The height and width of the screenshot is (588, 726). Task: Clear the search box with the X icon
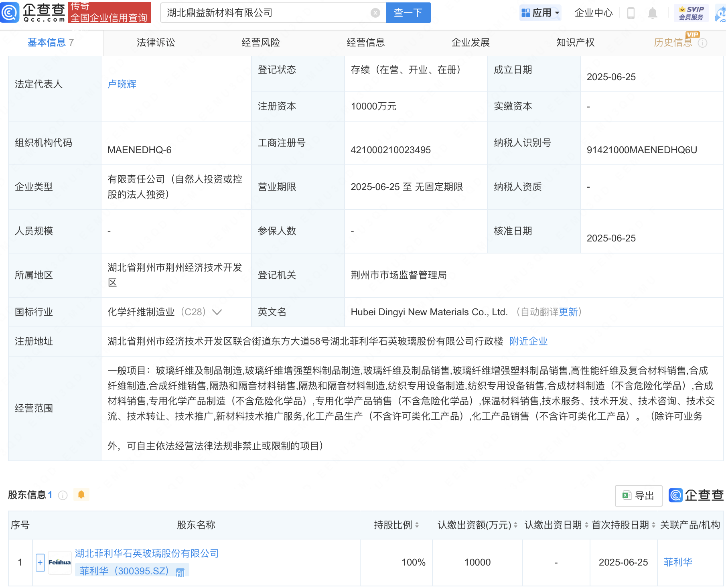[x=375, y=13]
